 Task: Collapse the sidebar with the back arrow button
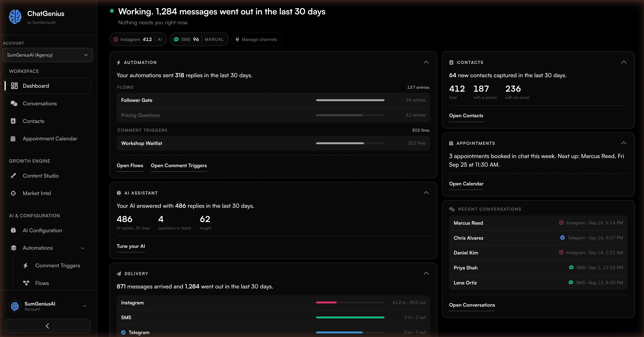coord(47,326)
